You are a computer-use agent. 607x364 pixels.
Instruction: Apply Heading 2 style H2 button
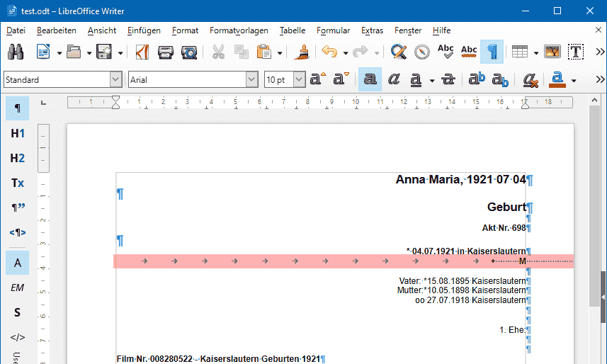(x=18, y=159)
